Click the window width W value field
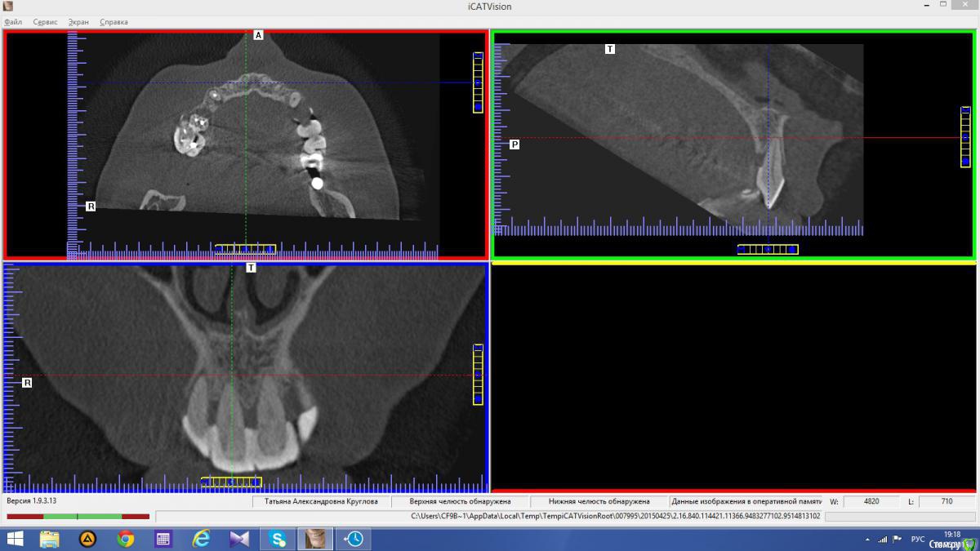 pyautogui.click(x=871, y=501)
